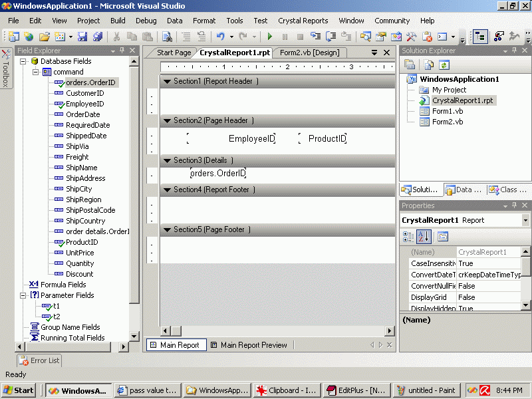Save the current file with the floppy icon
532x399 pixels.
pos(82,37)
